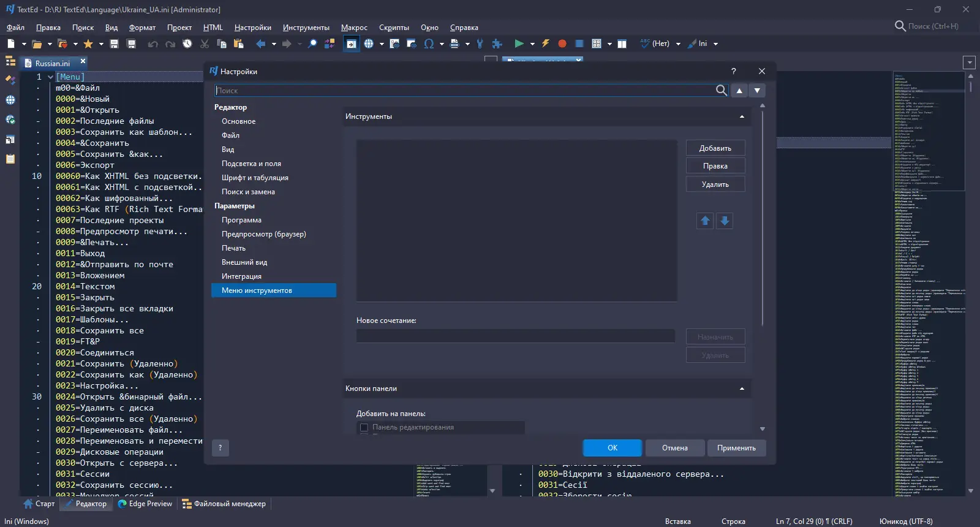980x527 pixels.
Task: Click the red record macro icon
Action: [562, 44]
